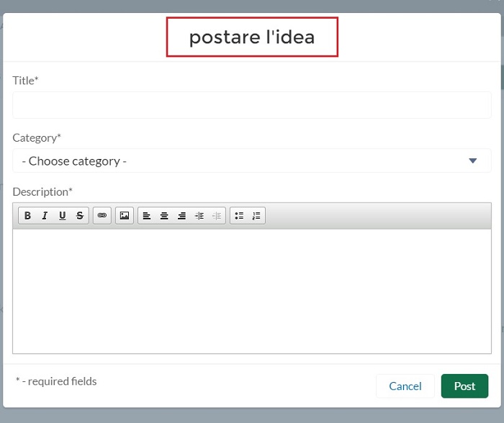Align text to the left
The image size is (504, 423).
tap(147, 216)
